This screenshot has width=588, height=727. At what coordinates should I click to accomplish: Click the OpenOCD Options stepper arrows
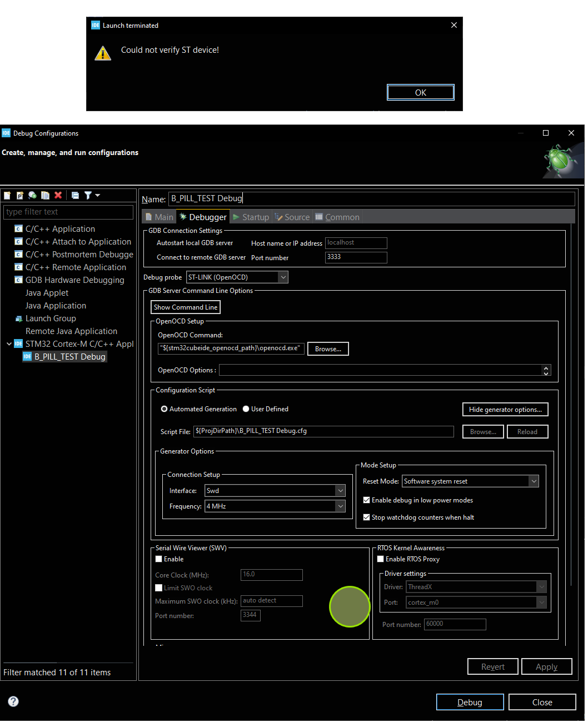click(546, 370)
